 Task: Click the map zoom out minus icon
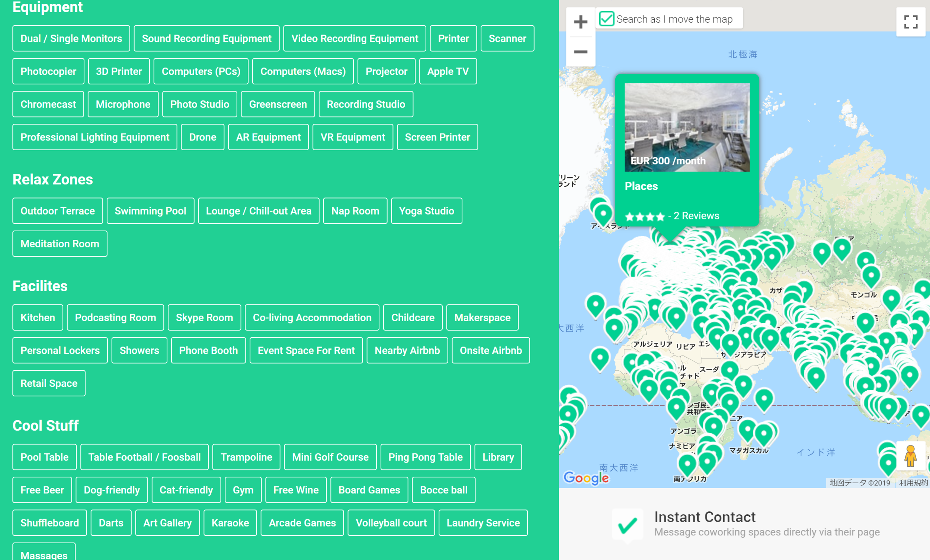(x=580, y=52)
